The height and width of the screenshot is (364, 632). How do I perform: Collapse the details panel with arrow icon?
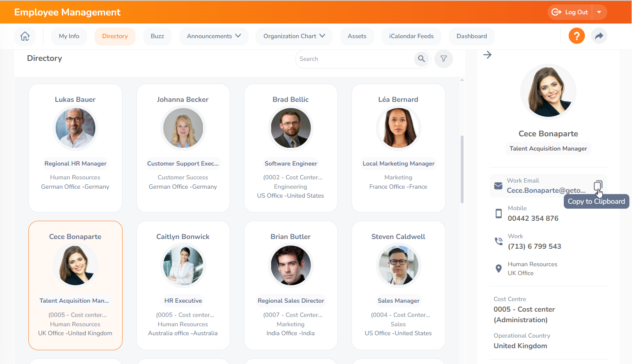[487, 55]
